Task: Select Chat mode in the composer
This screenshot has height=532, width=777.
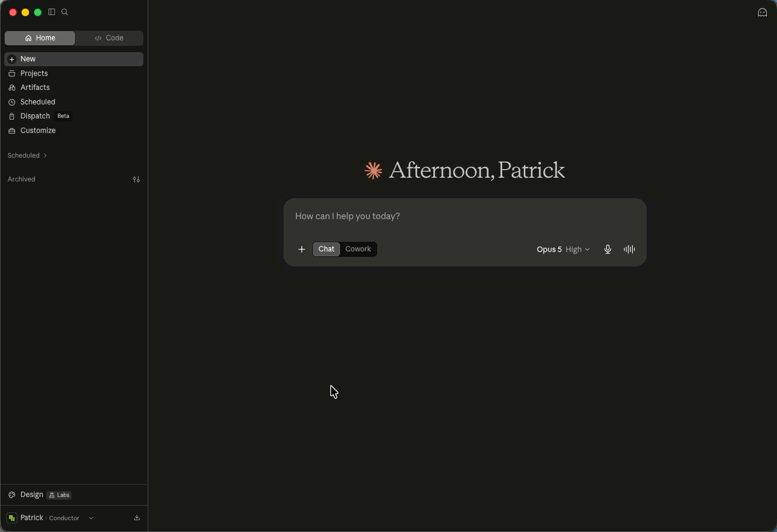Action: click(x=327, y=249)
